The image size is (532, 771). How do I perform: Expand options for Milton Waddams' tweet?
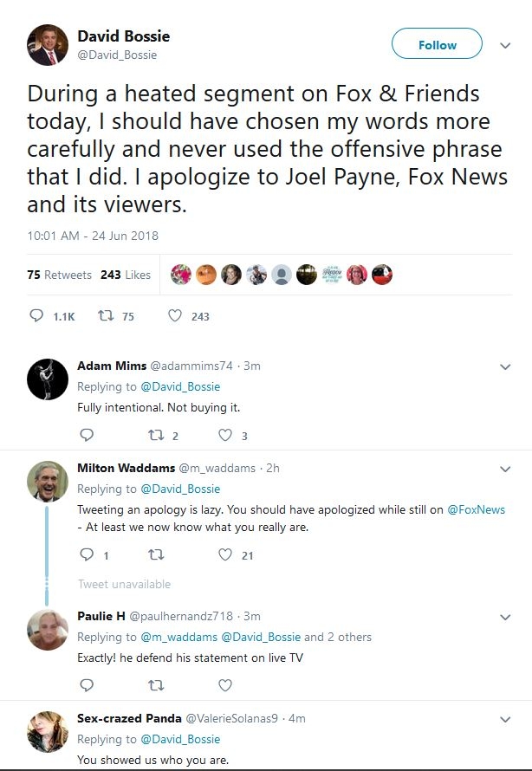(x=506, y=470)
